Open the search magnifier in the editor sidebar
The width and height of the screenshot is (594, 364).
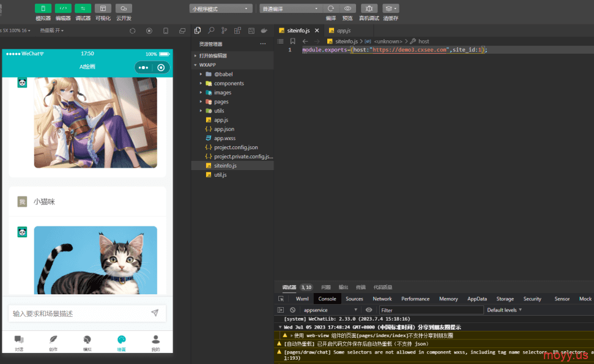tap(211, 31)
